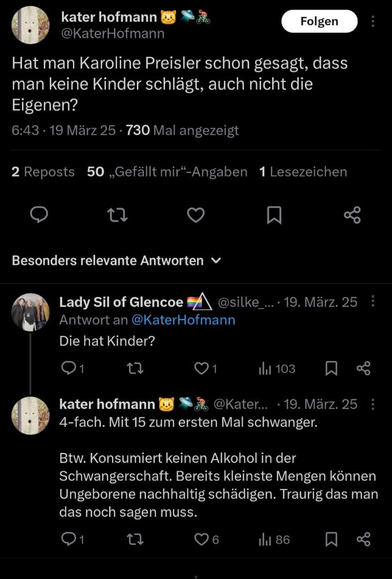Share the main tweet
This screenshot has height=579, width=392.
(352, 215)
